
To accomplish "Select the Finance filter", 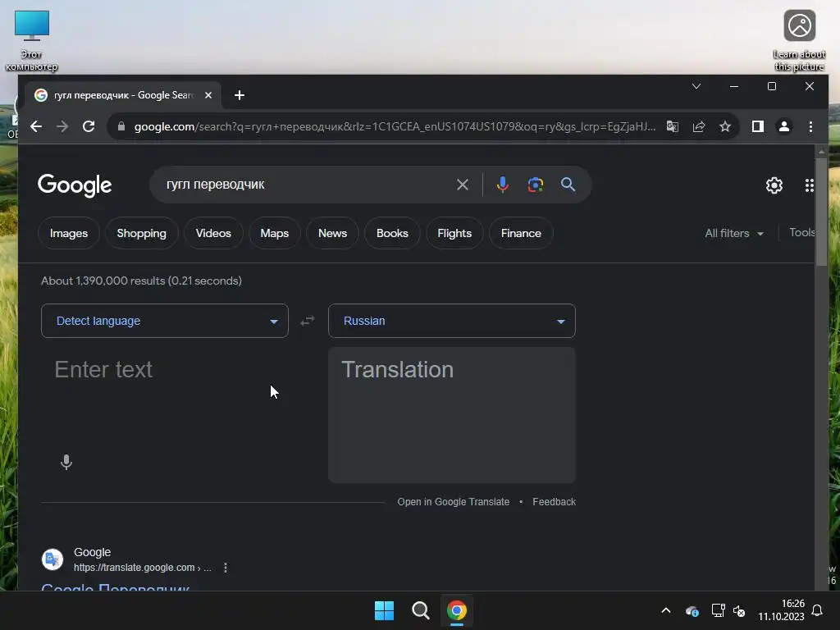I will point(521,233).
